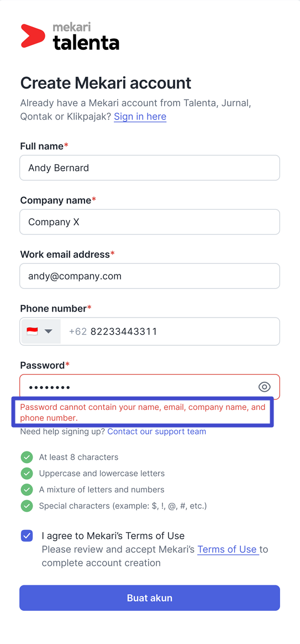Click the phone number field with 82233443311

(170, 331)
